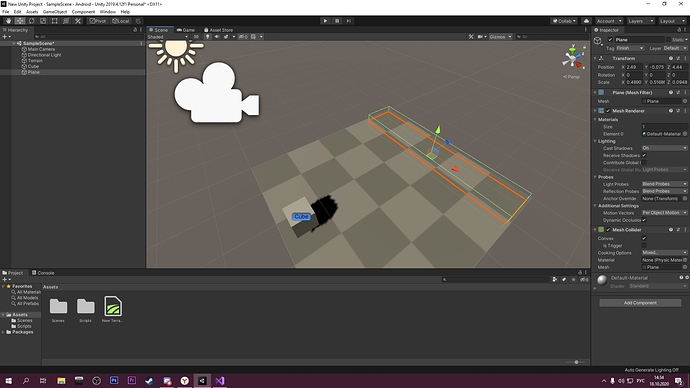Viewport: 690px width, 388px height.
Task: Toggle the Convex checkbox
Action: (644, 238)
